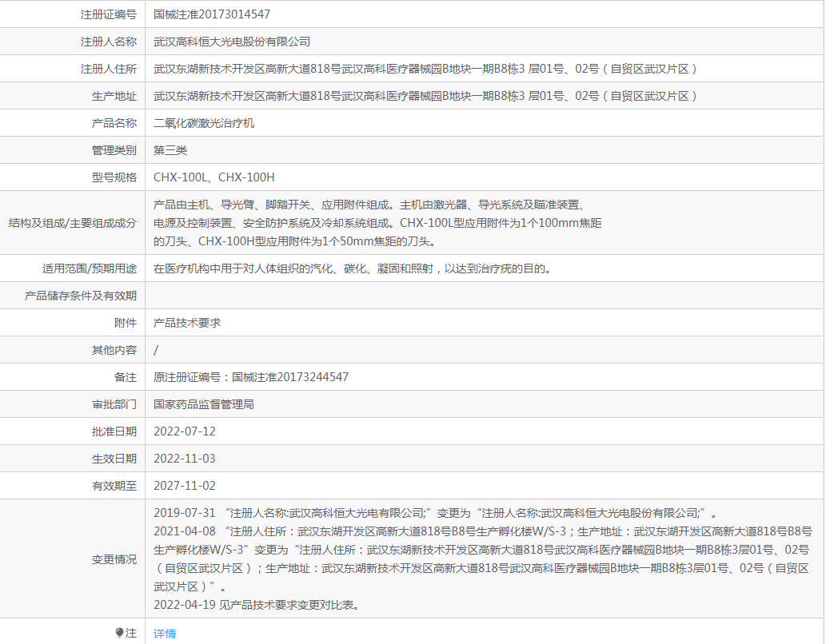This screenshot has width=834, height=644.
Task: Click the 产品名称 label
Action: tap(114, 123)
